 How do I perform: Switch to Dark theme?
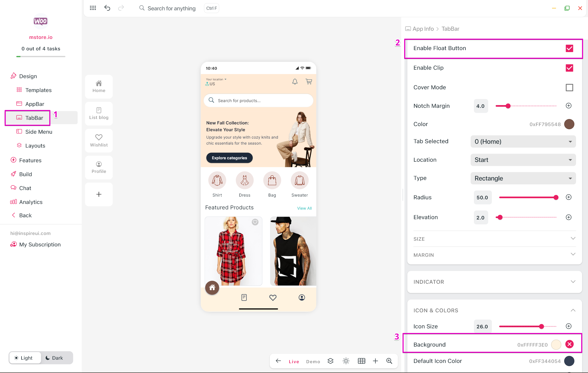point(54,358)
